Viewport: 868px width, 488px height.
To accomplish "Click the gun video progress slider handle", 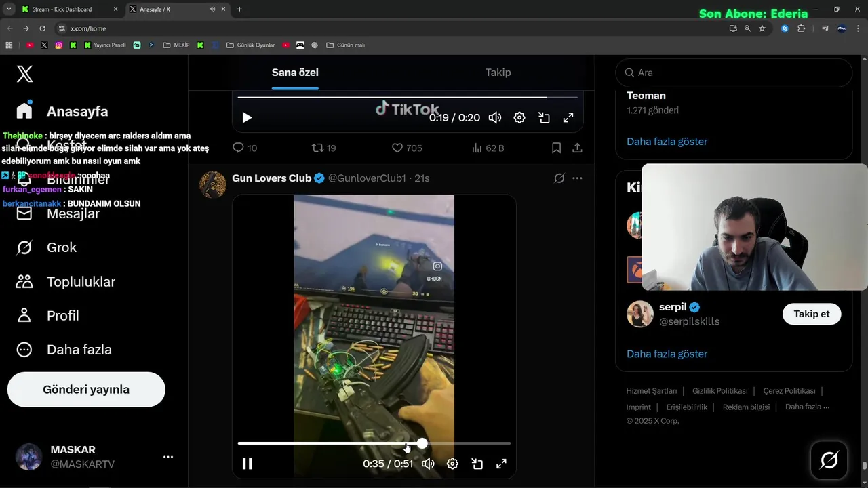I will click(422, 443).
